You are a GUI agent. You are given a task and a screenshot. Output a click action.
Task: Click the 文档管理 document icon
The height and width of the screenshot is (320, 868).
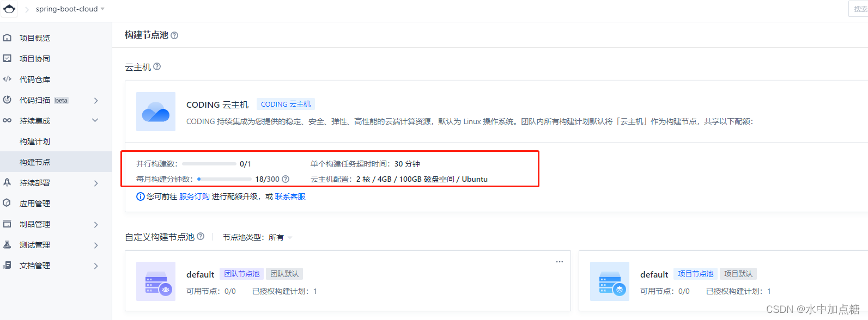(7, 265)
